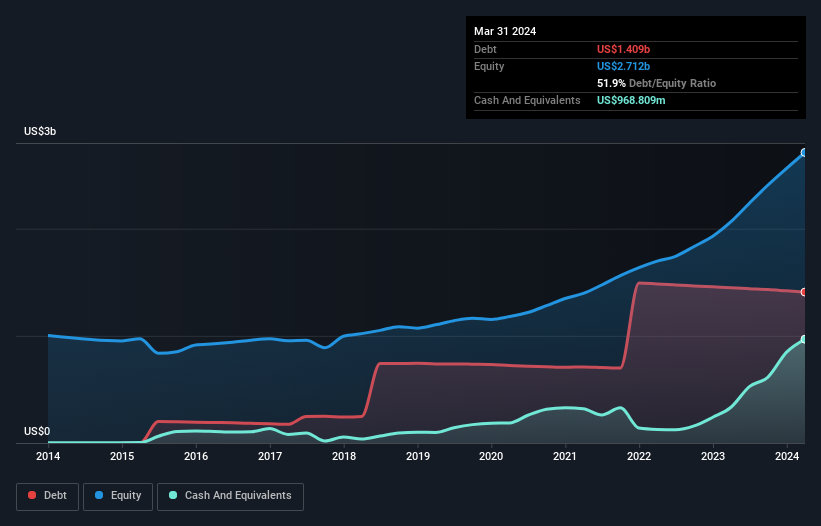821x526 pixels.
Task: Click the 2024 x-axis label
Action: (787, 456)
